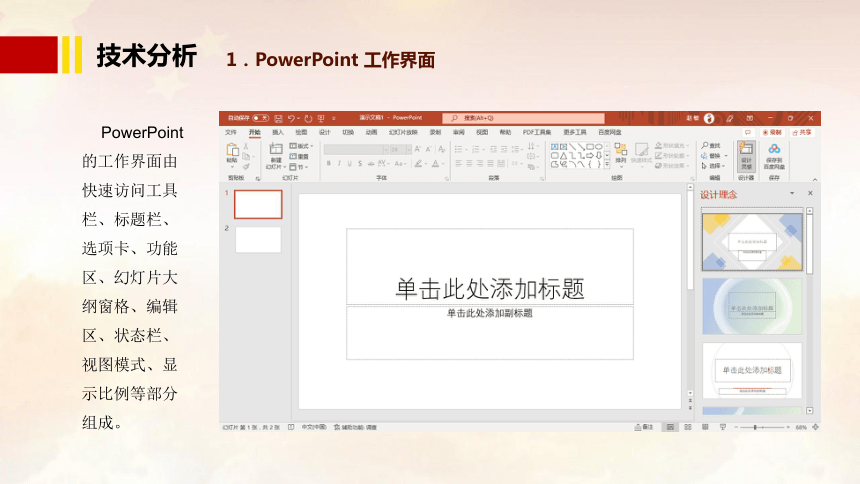
Task: Click the Redo icon in title bar
Action: [x=308, y=118]
